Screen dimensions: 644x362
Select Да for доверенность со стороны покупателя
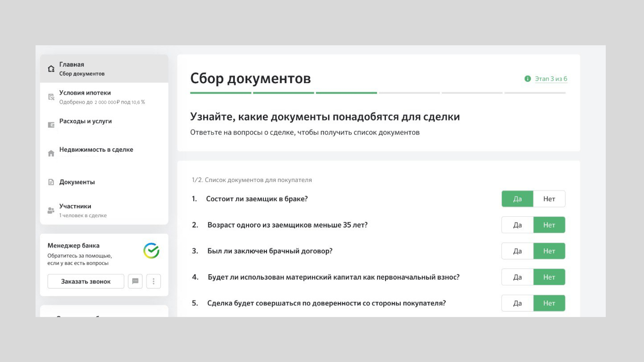click(x=517, y=303)
